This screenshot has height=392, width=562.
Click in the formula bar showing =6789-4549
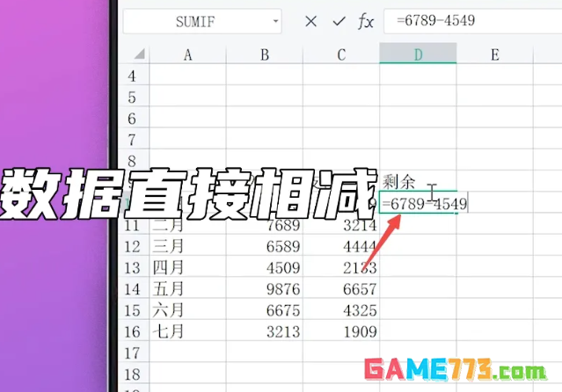[x=466, y=21]
